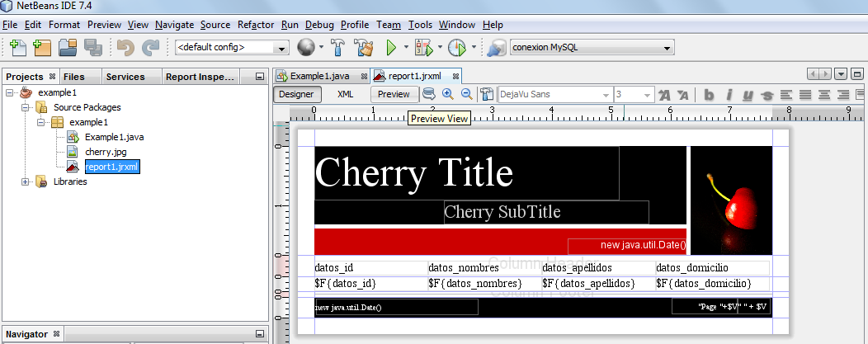Open the report query database icon

pos(428,94)
